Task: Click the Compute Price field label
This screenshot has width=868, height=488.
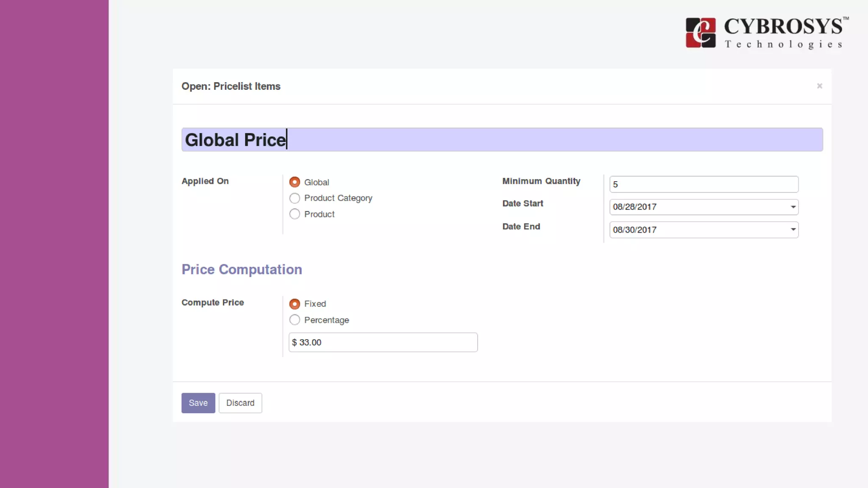Action: point(213,302)
